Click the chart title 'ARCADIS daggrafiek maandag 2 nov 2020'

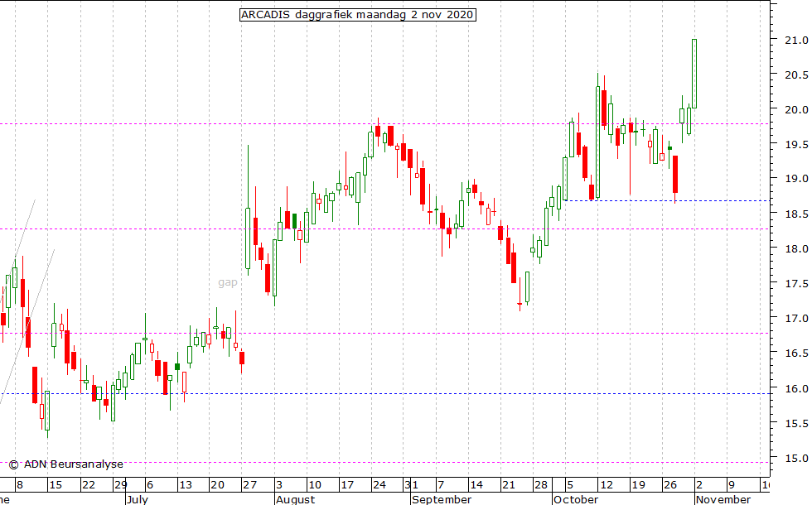tap(357, 15)
